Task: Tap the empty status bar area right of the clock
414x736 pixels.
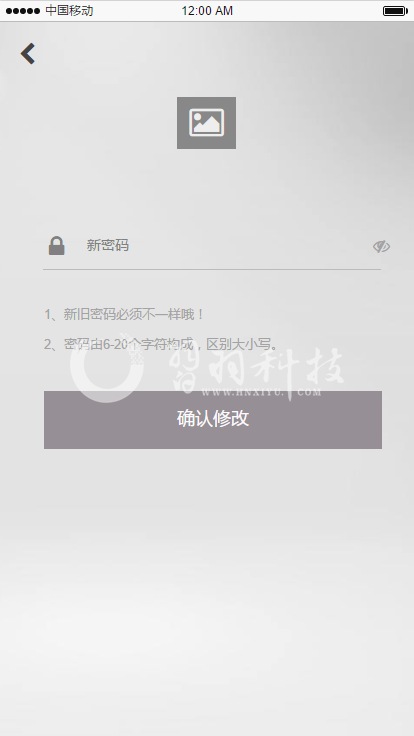Action: click(x=307, y=11)
